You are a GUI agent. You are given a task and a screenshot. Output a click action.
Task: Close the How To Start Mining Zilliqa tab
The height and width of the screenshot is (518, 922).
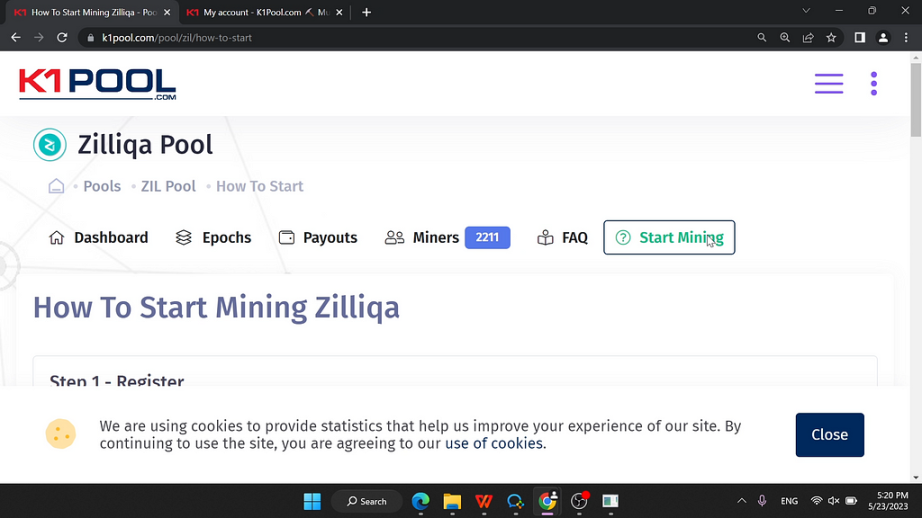[167, 12]
